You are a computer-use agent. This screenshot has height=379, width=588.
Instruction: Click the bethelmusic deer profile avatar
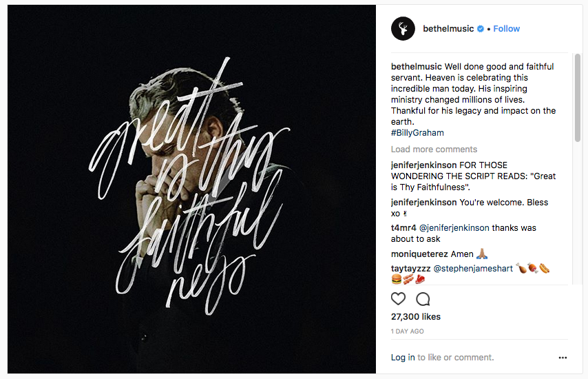pyautogui.click(x=403, y=29)
